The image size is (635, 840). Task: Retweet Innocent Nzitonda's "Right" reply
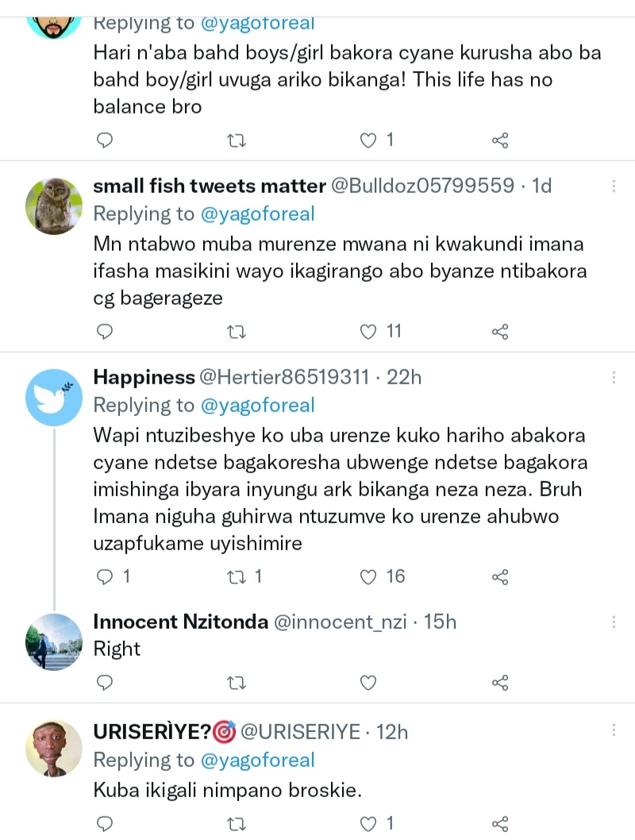(237, 683)
